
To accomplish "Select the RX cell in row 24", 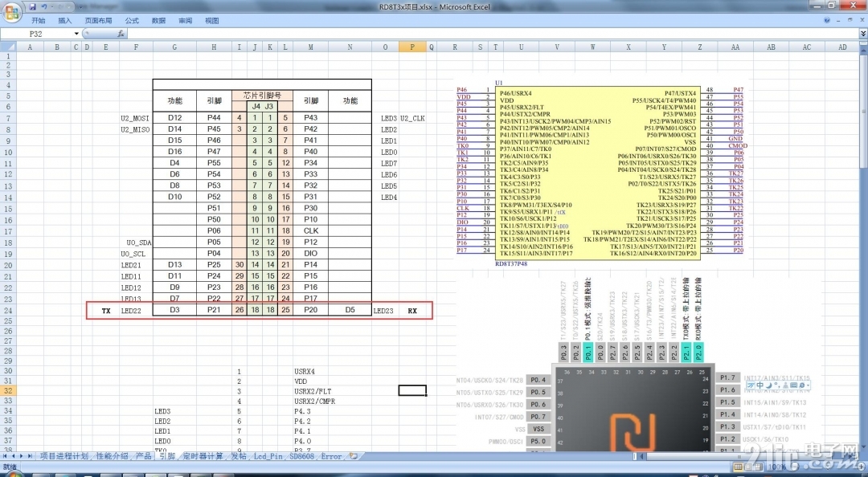I will pos(412,311).
